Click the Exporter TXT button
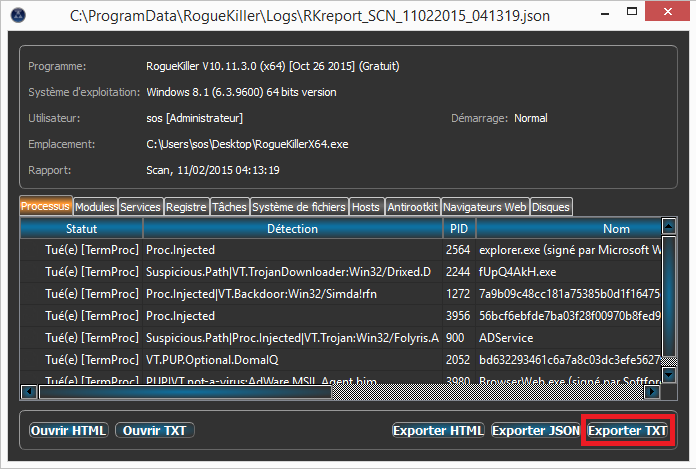Image resolution: width=696 pixels, height=469 pixels. tap(627, 430)
